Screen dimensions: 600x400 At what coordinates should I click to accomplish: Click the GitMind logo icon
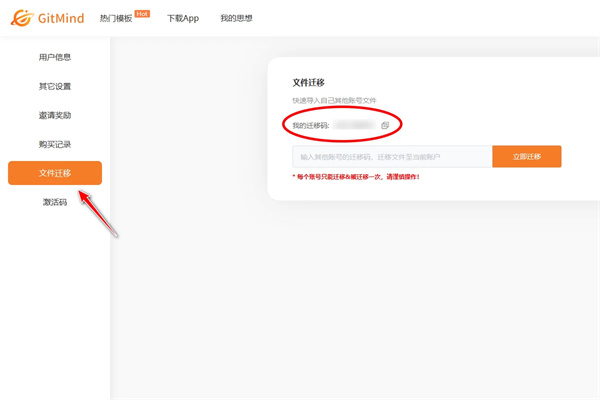click(x=22, y=18)
